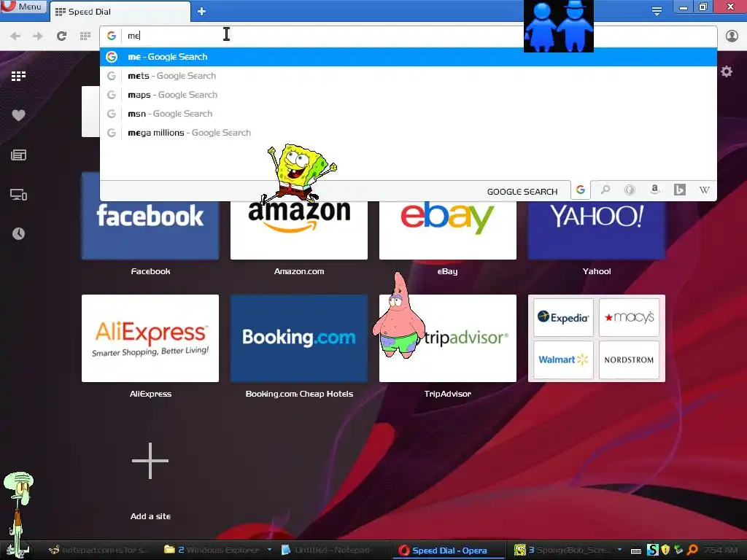Choose 'mets - Google Search' suggestion

409,76
